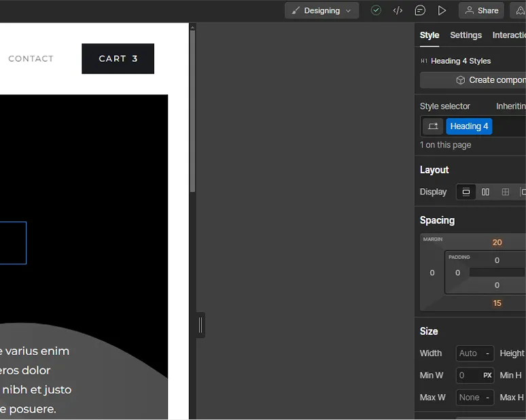Click the padding left value 0
Viewport: 526px width, 420px height.
click(x=457, y=273)
